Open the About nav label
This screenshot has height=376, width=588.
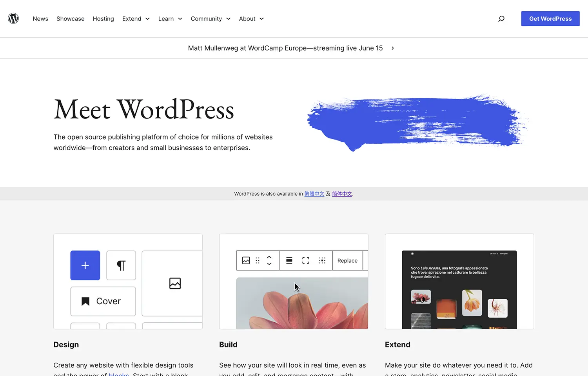[x=247, y=19]
